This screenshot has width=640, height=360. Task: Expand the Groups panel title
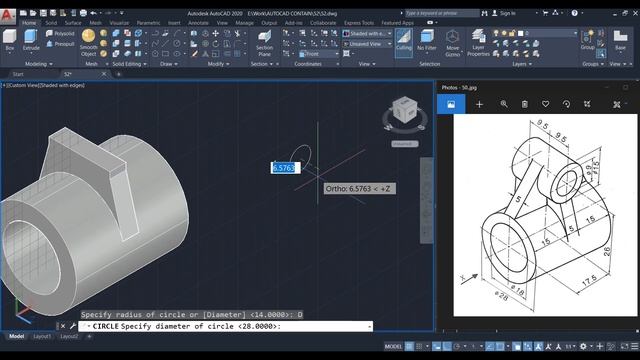click(593, 64)
